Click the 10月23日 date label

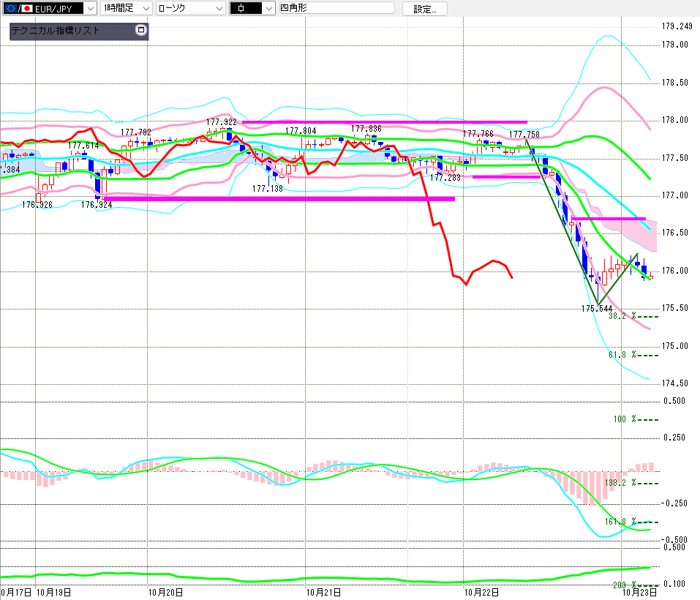[639, 593]
